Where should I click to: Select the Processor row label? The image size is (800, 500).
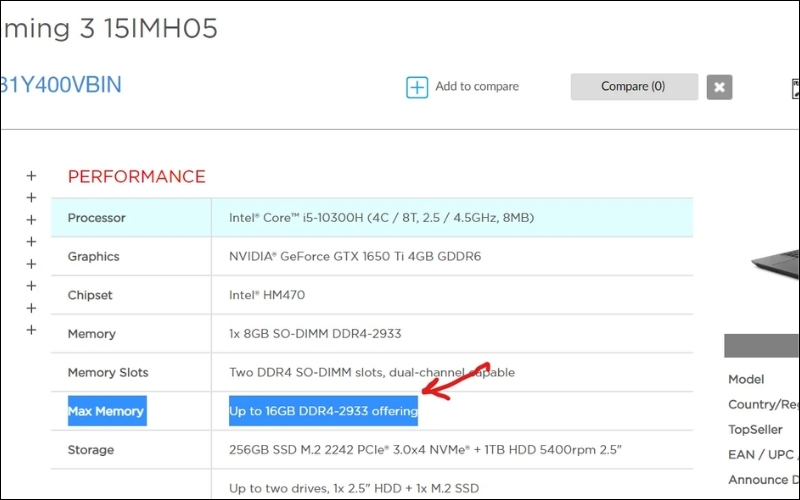click(96, 218)
